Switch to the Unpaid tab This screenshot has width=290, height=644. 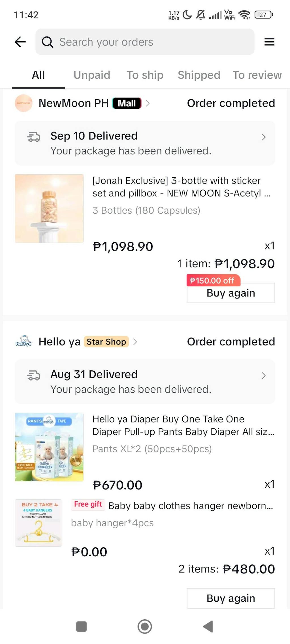(x=92, y=75)
